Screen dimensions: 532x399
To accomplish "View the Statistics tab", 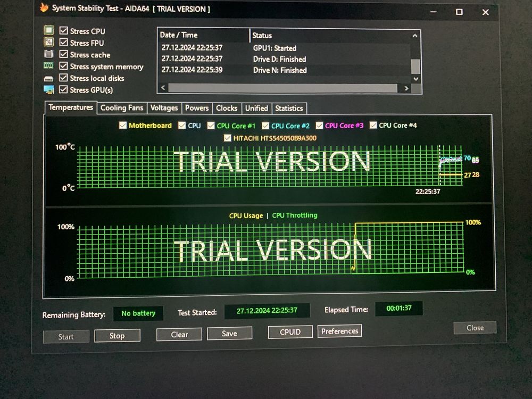I will 289,108.
